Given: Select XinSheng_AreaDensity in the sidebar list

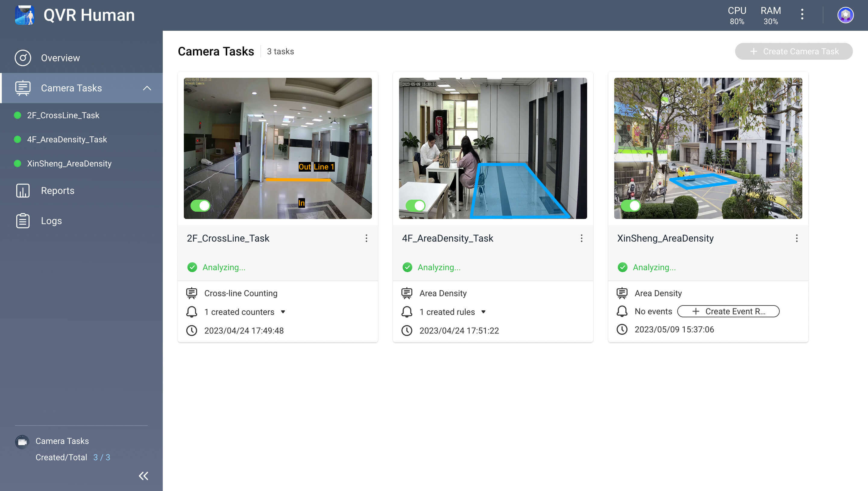Looking at the screenshot, I should [x=69, y=163].
